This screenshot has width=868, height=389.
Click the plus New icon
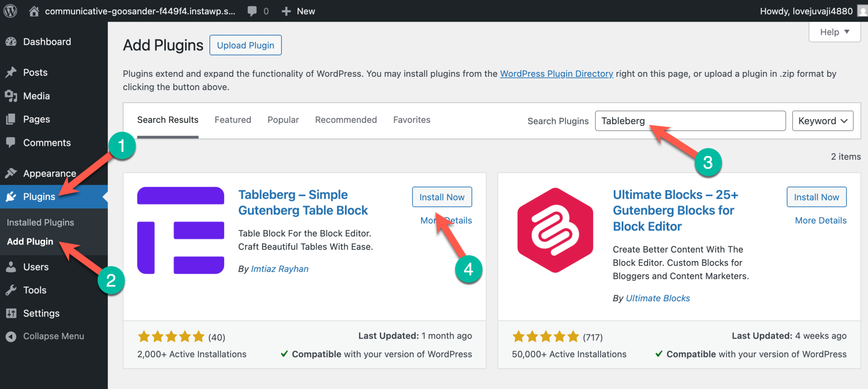pos(286,11)
